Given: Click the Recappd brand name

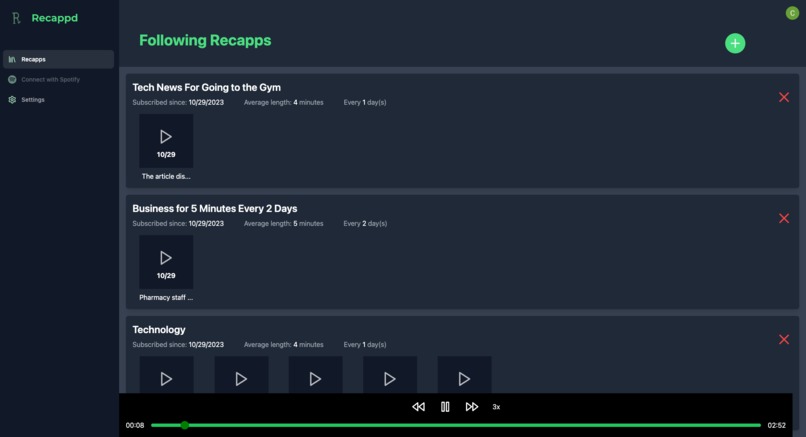Looking at the screenshot, I should pos(54,18).
